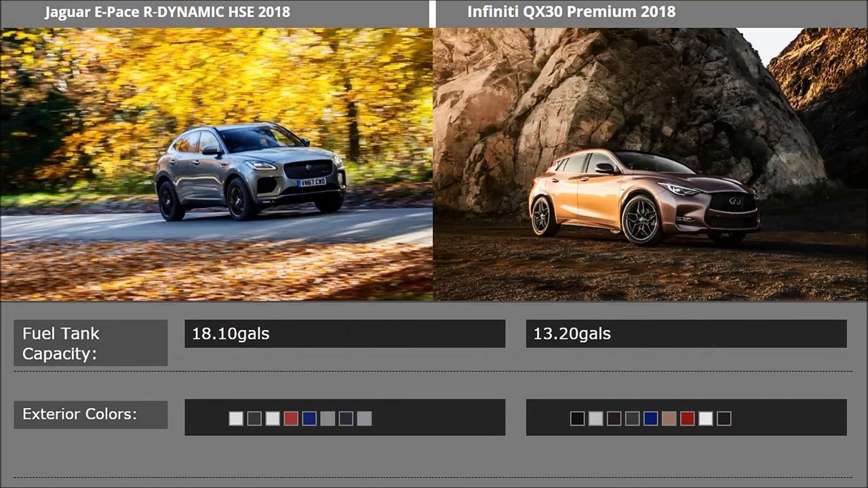868x488 pixels.
Task: Pick the red Infiniti QX30 exterior color
Action: [x=687, y=418]
